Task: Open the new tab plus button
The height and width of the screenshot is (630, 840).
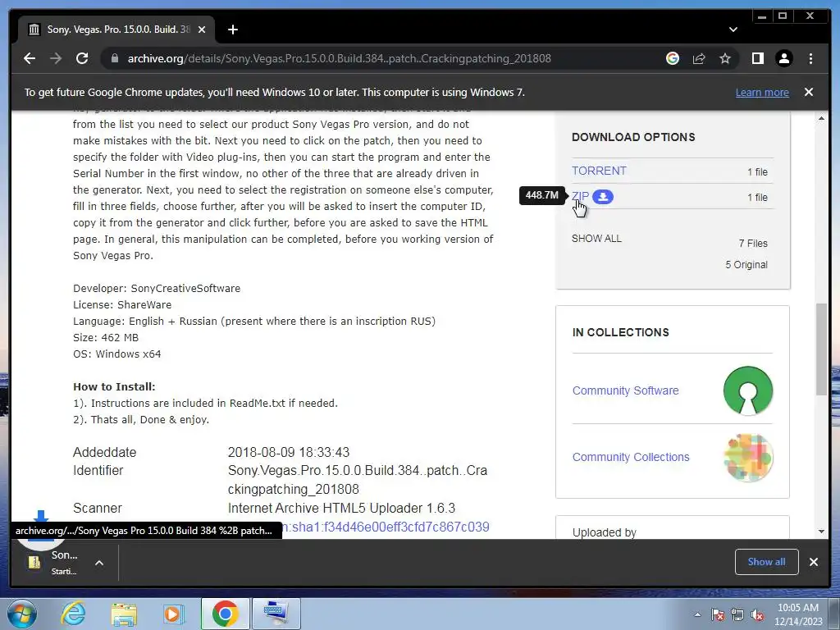Action: (x=232, y=30)
